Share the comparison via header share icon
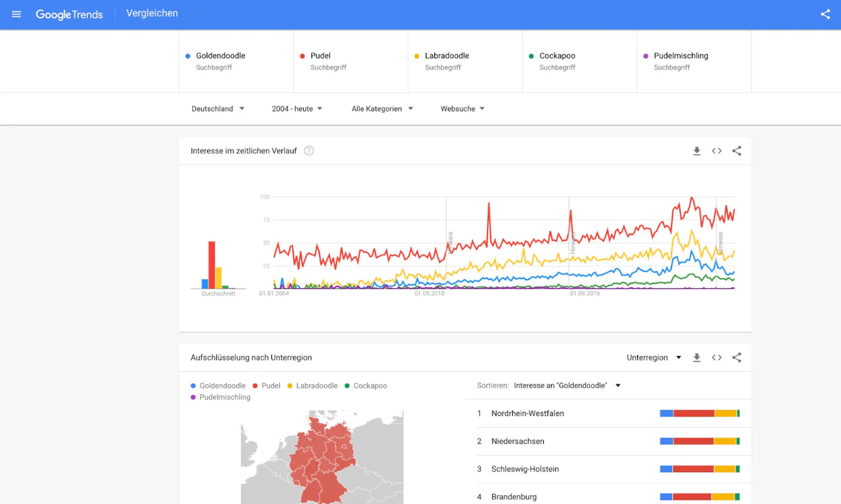This screenshot has width=841, height=504. pos(825,14)
